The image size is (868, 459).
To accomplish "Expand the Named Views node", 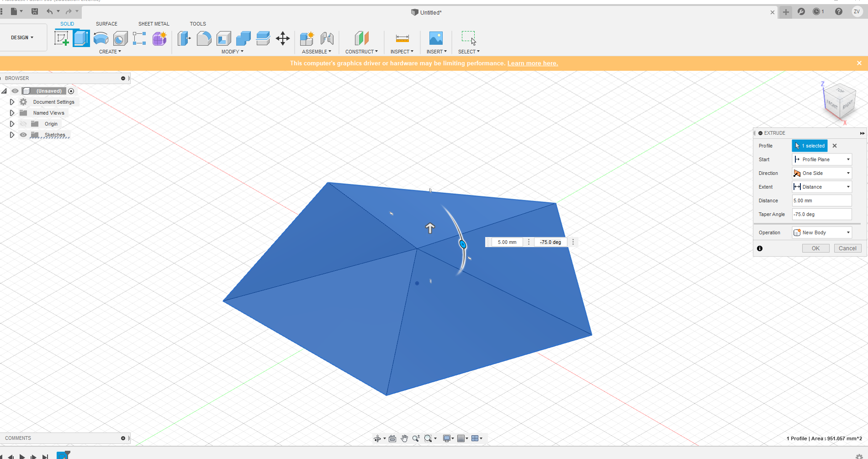I will (x=12, y=113).
